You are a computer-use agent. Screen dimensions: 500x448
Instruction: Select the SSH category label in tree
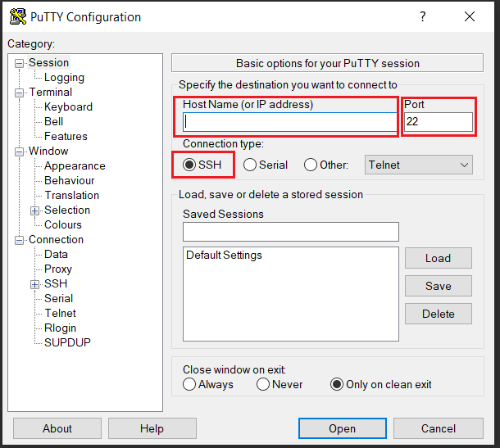click(x=56, y=283)
